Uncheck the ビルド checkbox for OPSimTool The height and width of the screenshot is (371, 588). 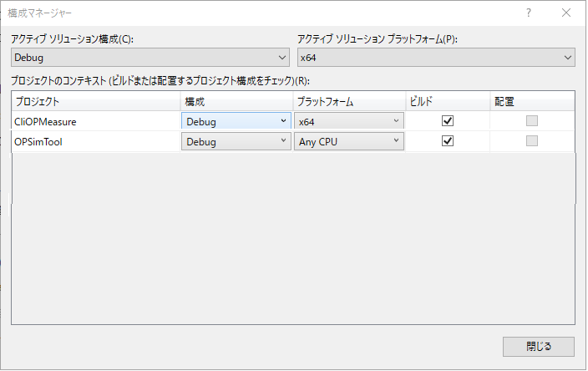pyautogui.click(x=448, y=141)
